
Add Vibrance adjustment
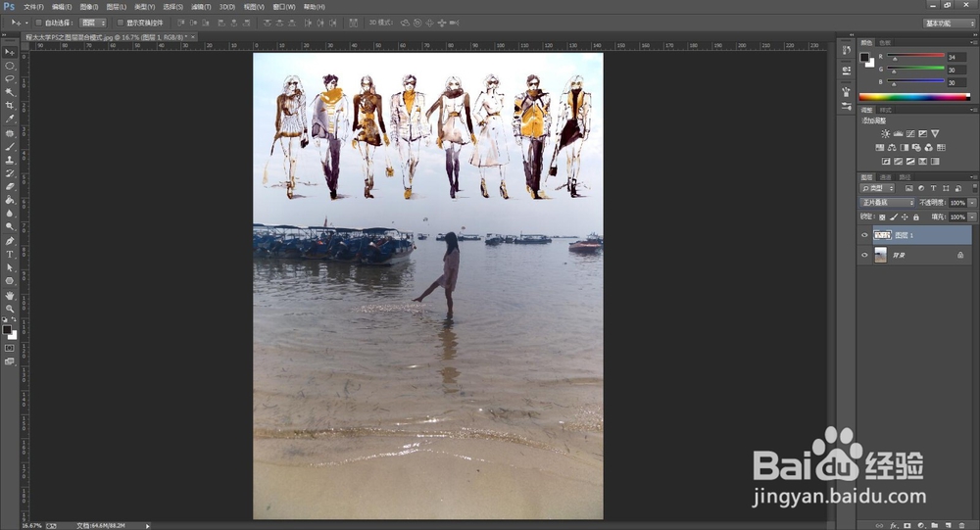pos(935,134)
